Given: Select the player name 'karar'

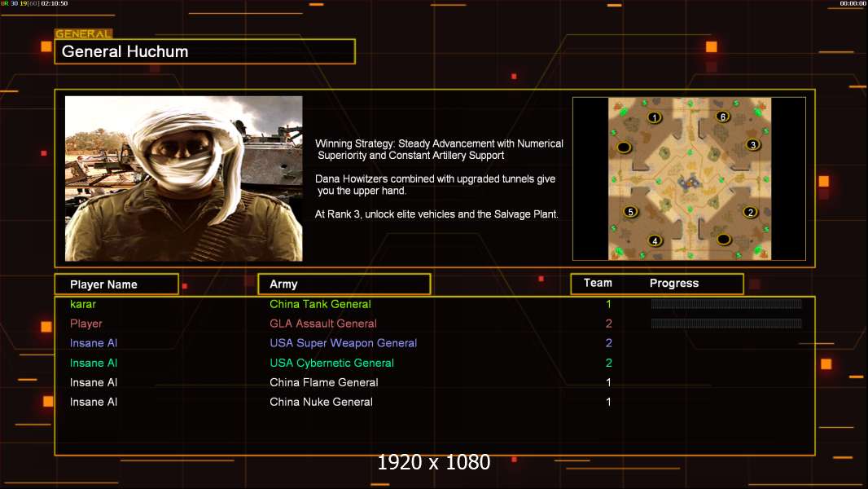Looking at the screenshot, I should coord(83,304).
